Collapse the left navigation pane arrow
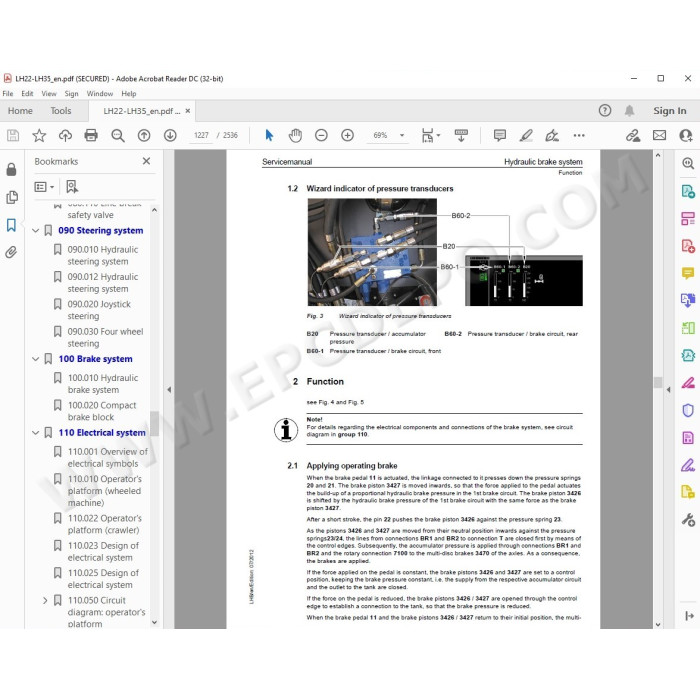Viewport: 700px width, 700px height. coord(169,390)
